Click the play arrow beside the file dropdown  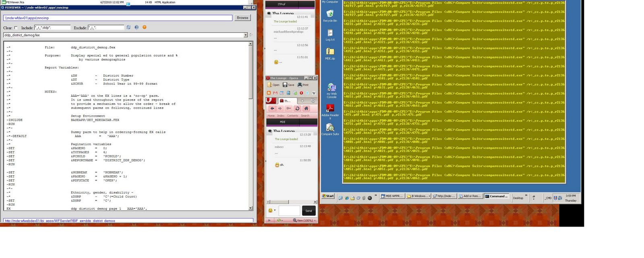(x=251, y=35)
